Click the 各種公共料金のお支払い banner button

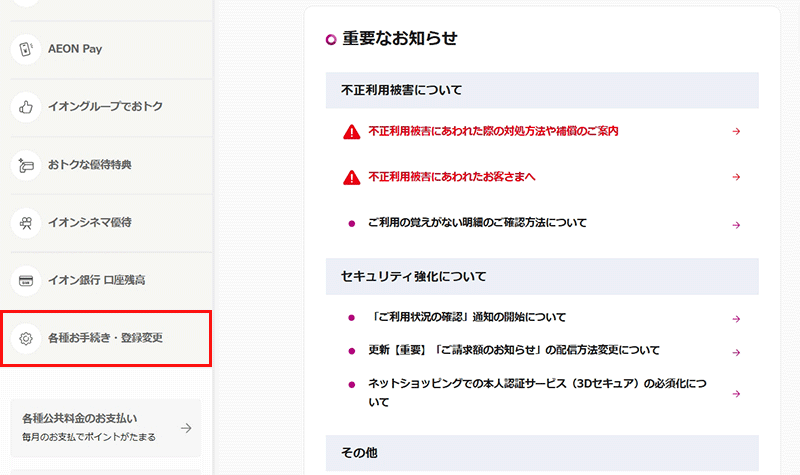coord(105,428)
